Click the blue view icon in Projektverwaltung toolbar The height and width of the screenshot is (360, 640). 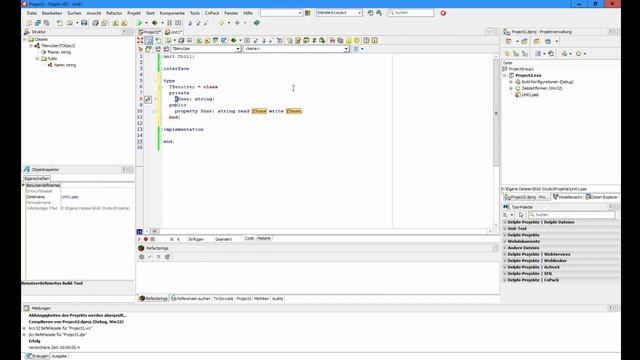[x=548, y=41]
